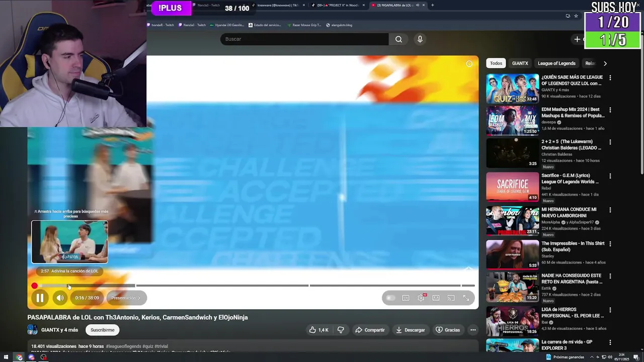Open the Windows Start menu

7,357
